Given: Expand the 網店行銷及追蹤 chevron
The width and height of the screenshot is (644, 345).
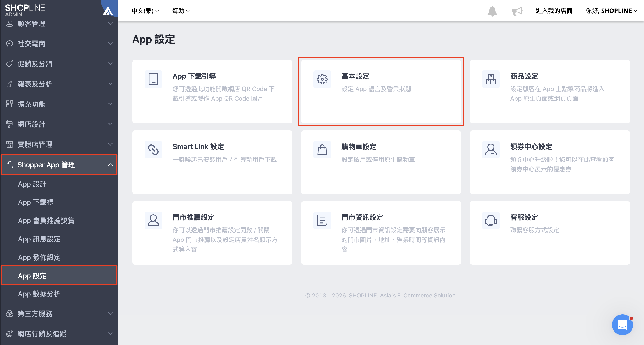Looking at the screenshot, I should point(110,334).
